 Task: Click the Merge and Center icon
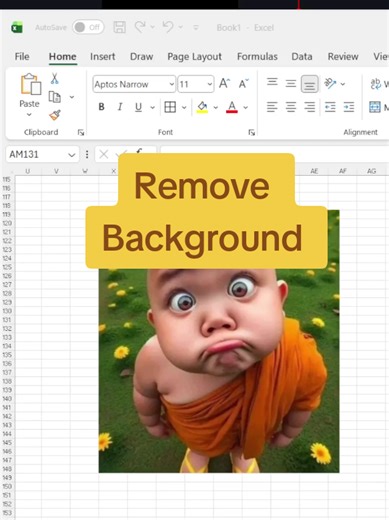point(375,107)
